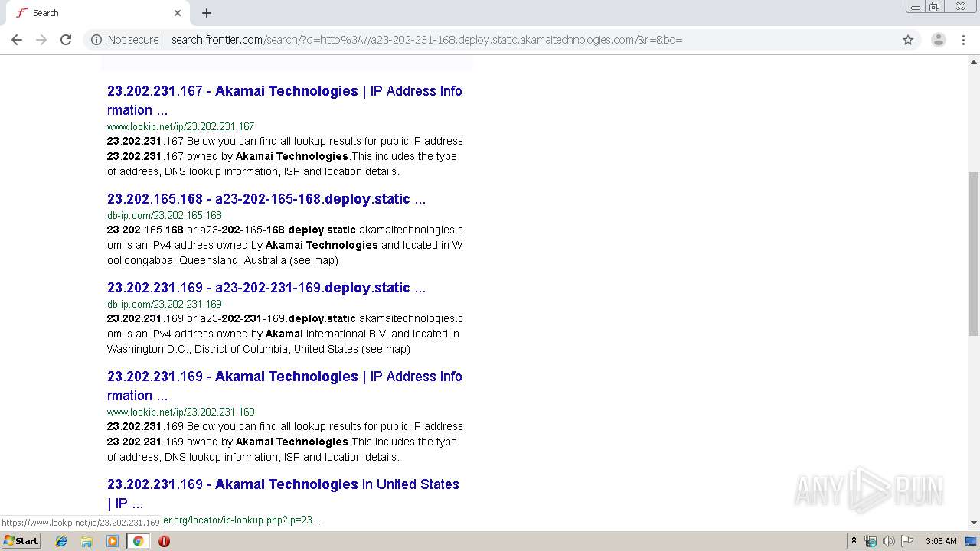Open the Chrome three-dot menu
Viewport: 980px width, 551px height.
point(963,40)
